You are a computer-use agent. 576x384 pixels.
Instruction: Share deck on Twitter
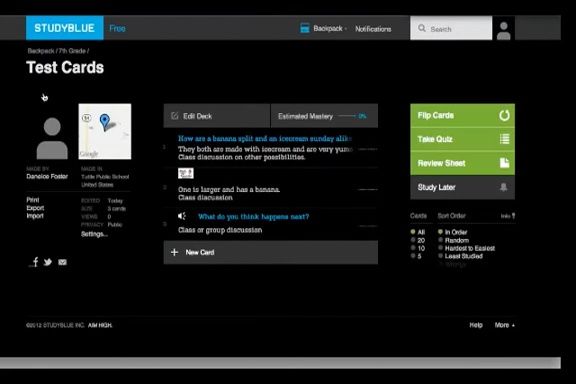48,262
